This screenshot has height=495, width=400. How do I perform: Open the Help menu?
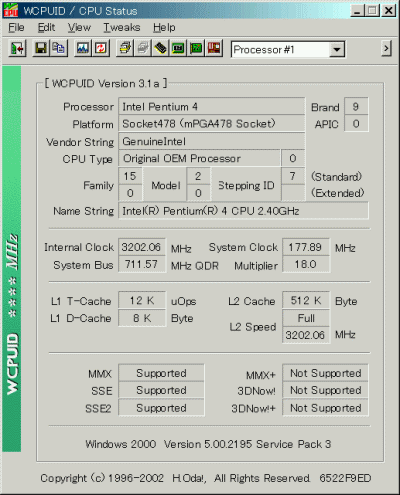point(164,27)
